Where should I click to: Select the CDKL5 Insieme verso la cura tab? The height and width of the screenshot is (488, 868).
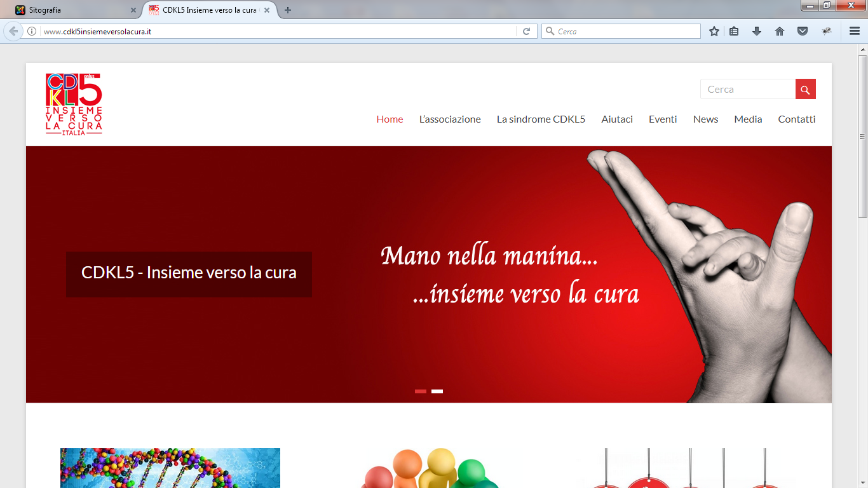pyautogui.click(x=210, y=10)
